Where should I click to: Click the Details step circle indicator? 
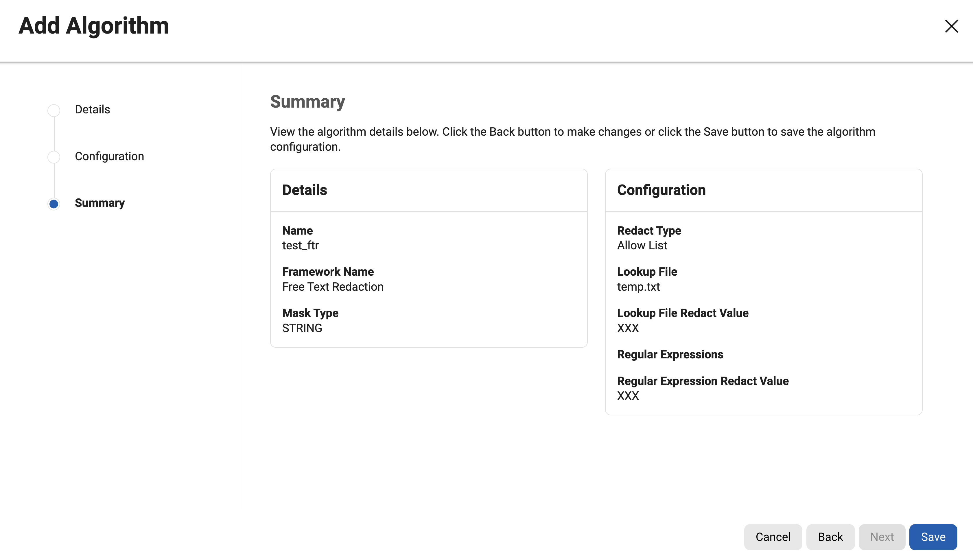[54, 110]
